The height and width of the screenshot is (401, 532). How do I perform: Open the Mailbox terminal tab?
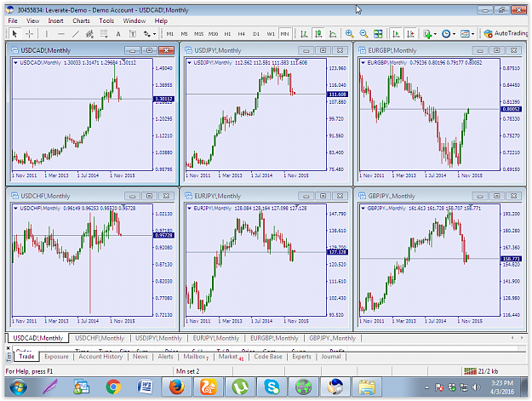196,357
